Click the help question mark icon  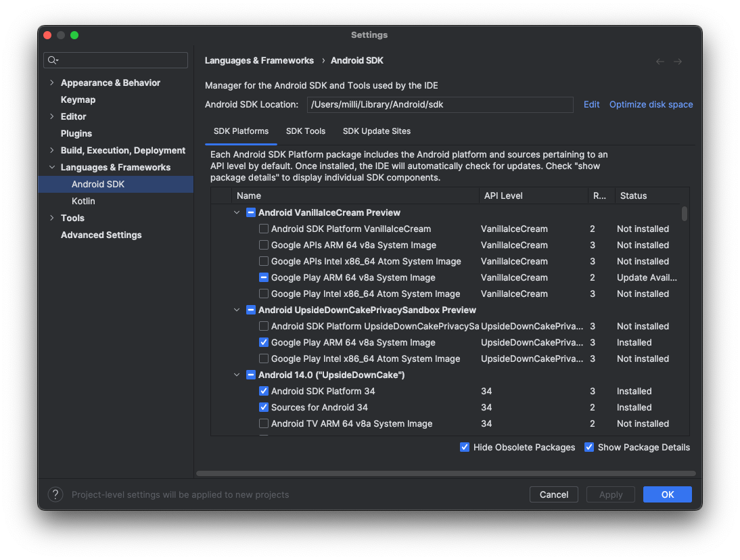pos(55,494)
